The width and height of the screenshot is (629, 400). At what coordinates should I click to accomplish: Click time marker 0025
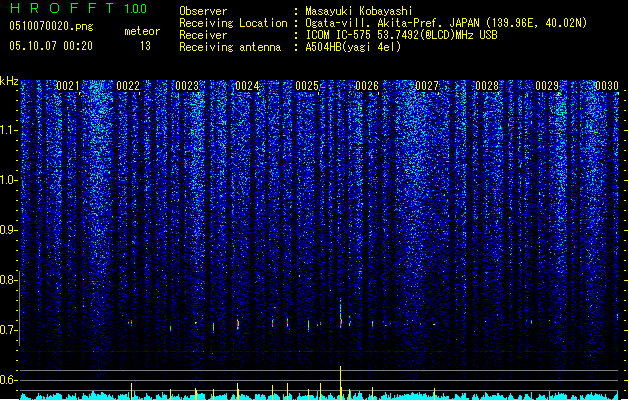[x=307, y=86]
